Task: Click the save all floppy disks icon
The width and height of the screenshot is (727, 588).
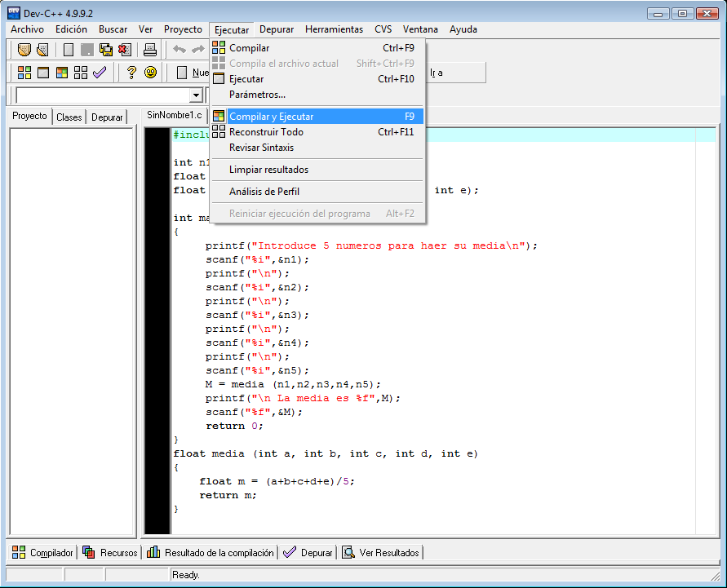Action: click(106, 50)
